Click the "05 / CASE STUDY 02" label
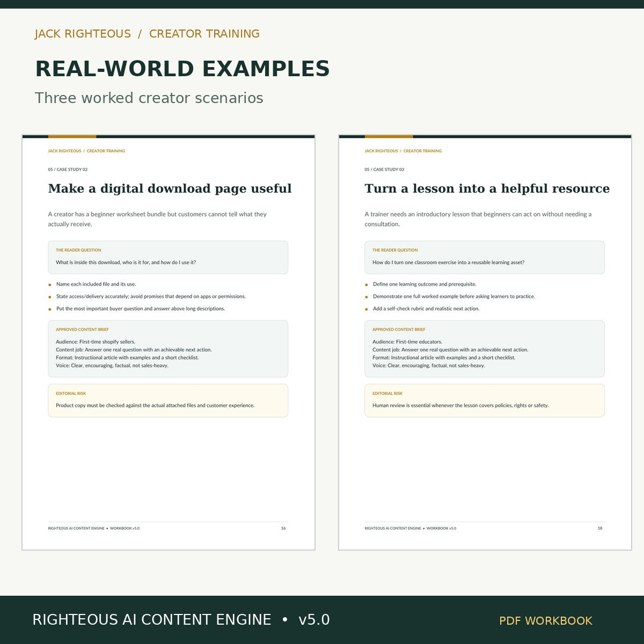 pos(68,170)
